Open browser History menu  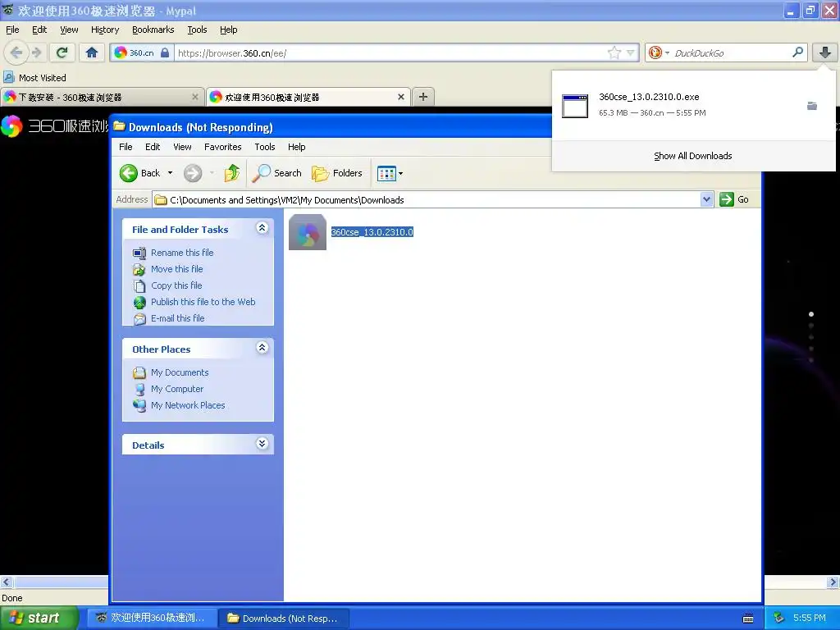tap(104, 30)
